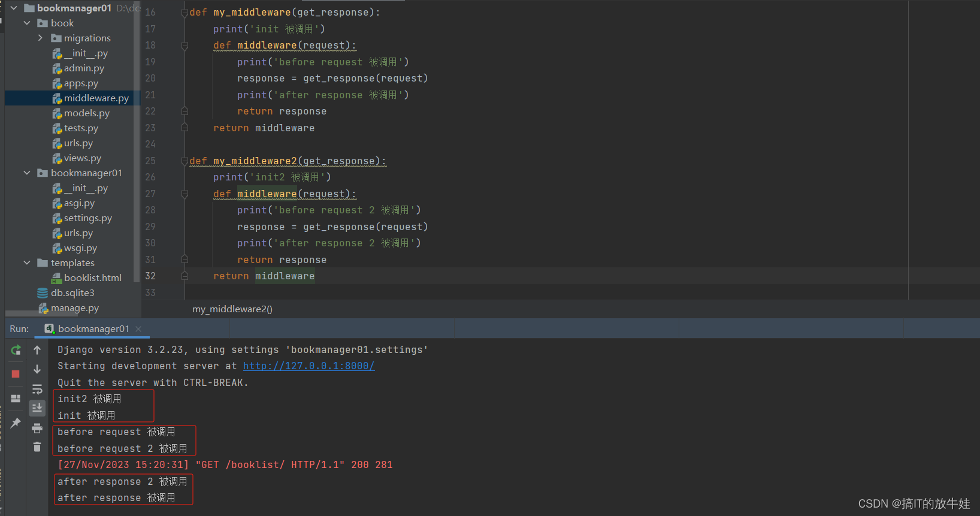The width and height of the screenshot is (980, 516).
Task: Open admin.py in the book folder
Action: 78,68
